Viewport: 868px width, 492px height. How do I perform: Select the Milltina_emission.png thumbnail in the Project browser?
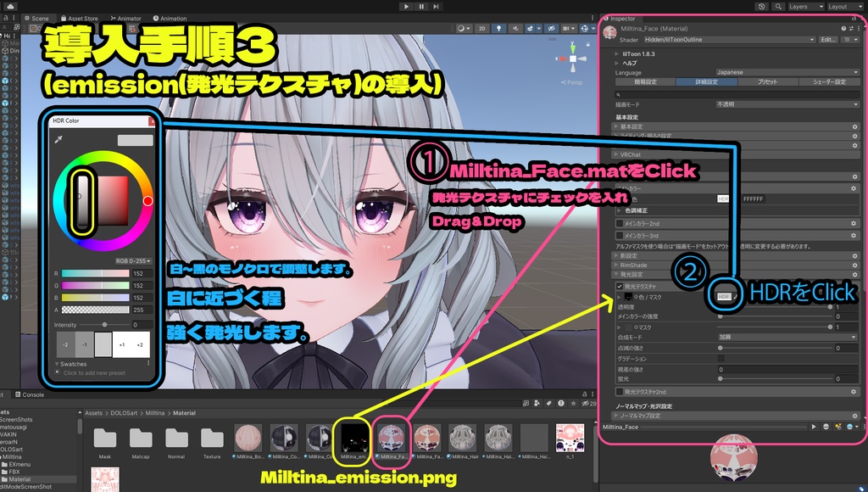point(353,437)
